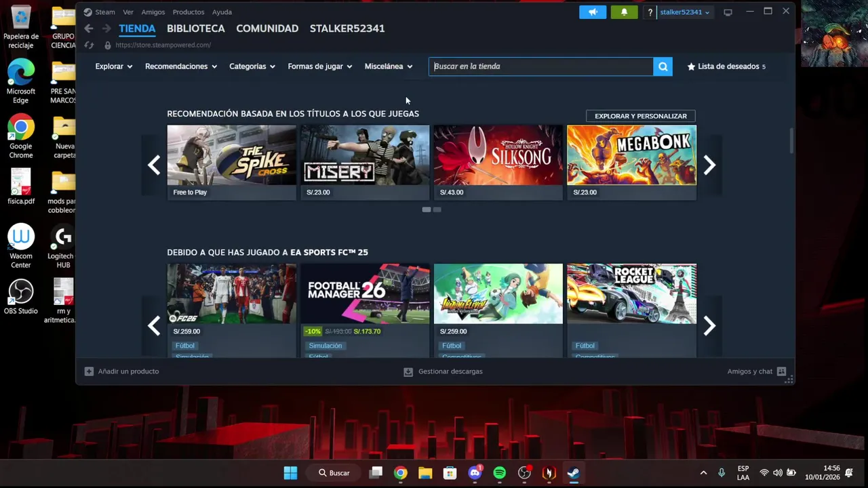Show next recommended titles arrow

(709, 165)
